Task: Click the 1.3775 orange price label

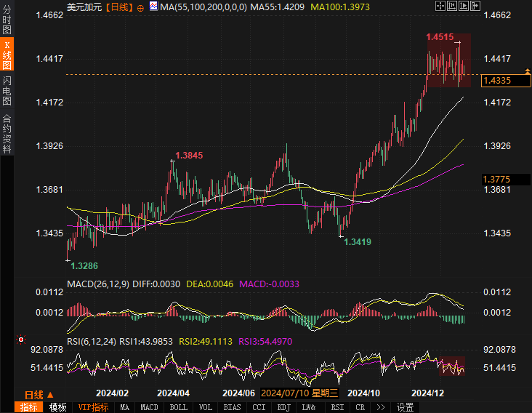Action: click(x=506, y=179)
